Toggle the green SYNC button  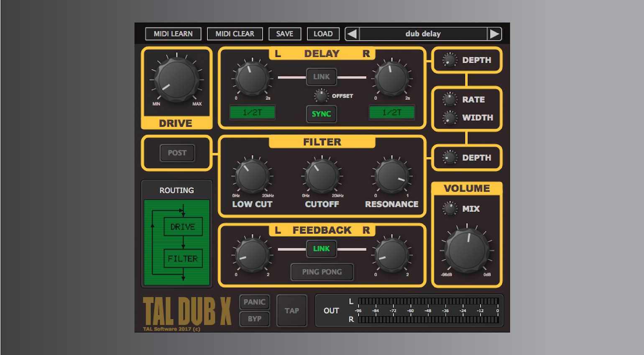pos(322,114)
